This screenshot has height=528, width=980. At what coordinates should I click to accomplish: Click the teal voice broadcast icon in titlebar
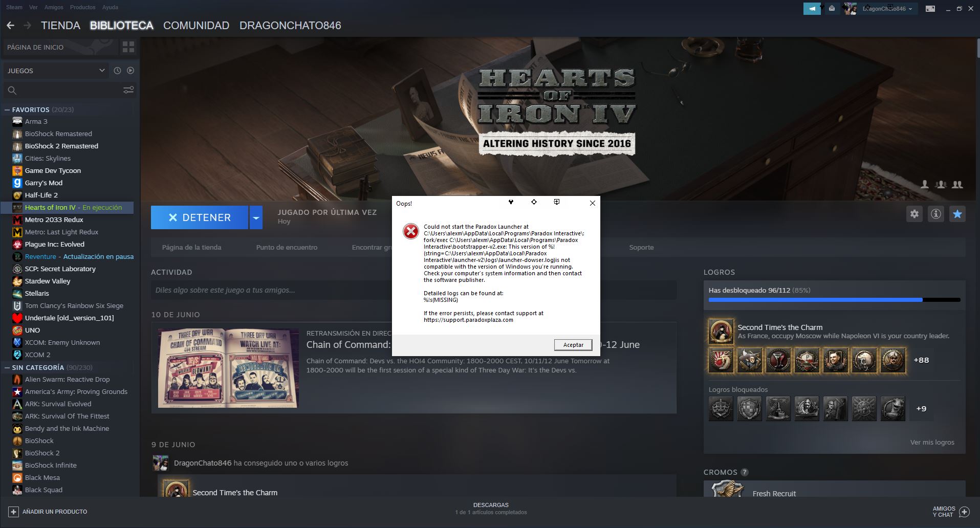812,8
